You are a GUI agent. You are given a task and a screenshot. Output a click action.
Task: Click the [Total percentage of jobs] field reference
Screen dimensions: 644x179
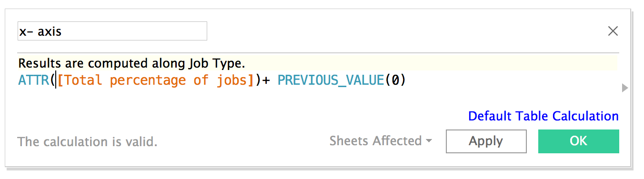155,80
